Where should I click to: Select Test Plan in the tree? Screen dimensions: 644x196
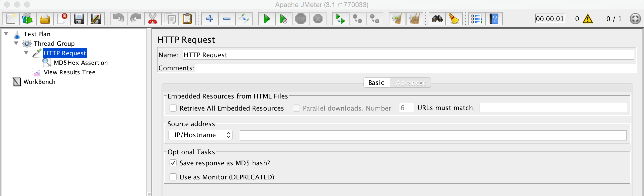tap(37, 34)
